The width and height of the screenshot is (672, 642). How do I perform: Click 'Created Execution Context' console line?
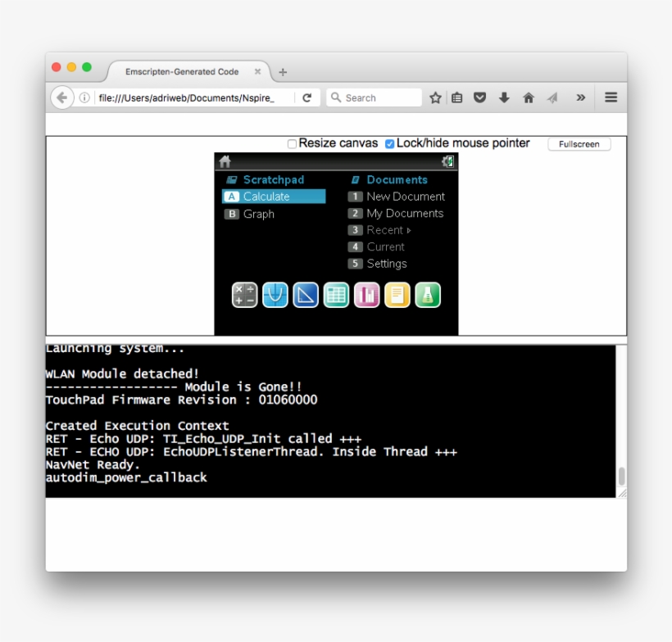[x=137, y=426]
